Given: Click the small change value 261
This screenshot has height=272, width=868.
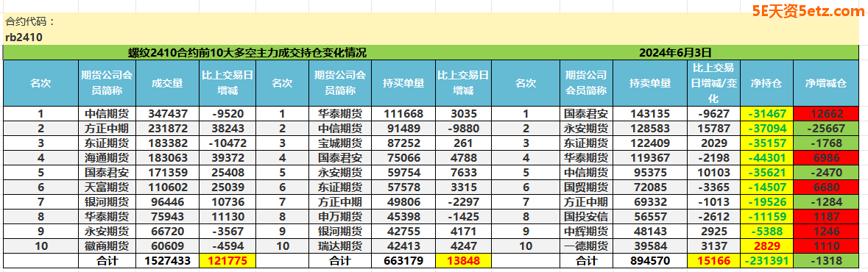Looking at the screenshot, I should point(463,144).
